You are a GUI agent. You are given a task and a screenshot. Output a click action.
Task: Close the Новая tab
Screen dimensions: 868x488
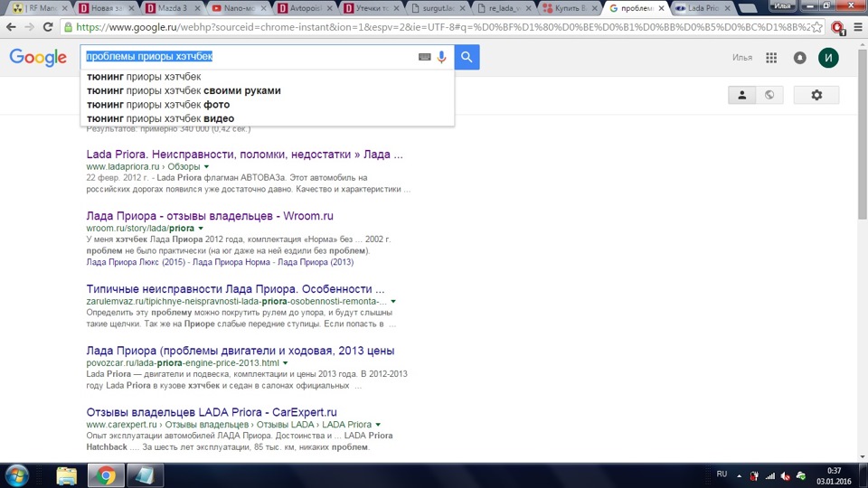[131, 8]
